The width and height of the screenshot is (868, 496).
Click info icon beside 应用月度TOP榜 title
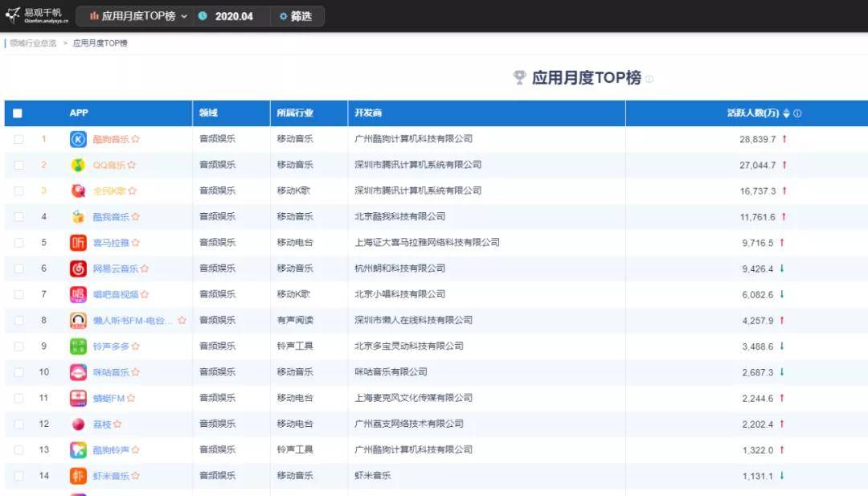[x=649, y=79]
